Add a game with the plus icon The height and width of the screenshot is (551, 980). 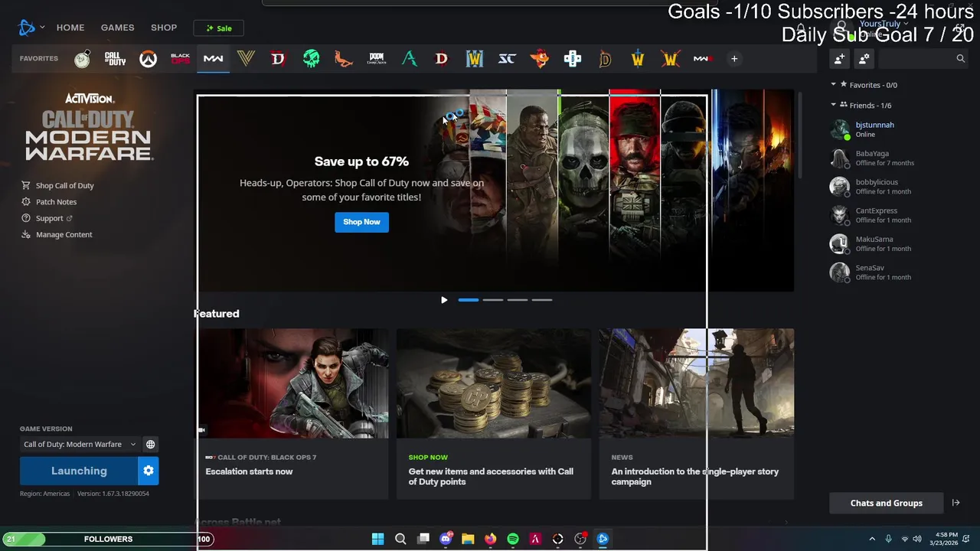point(734,59)
